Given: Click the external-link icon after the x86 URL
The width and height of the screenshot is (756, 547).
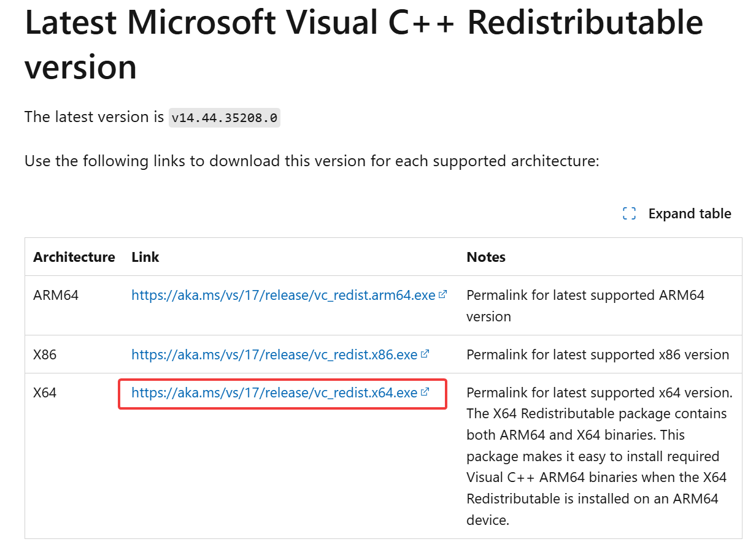Looking at the screenshot, I should [x=425, y=354].
